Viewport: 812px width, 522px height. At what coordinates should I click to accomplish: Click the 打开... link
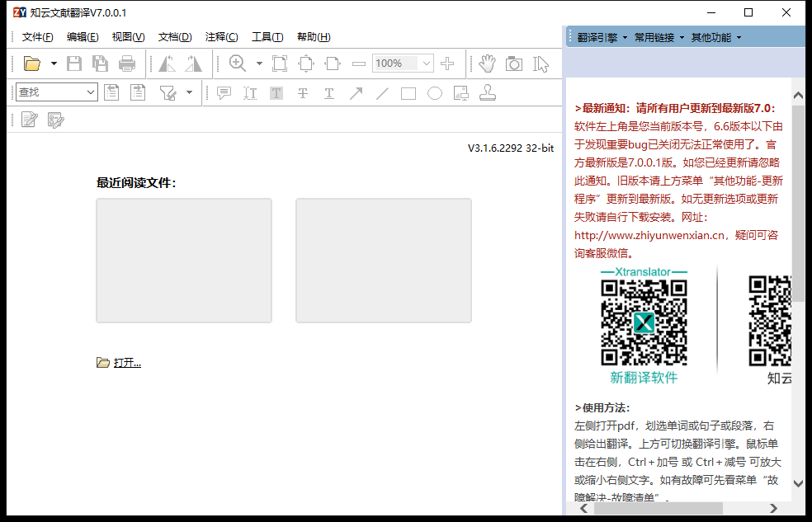coord(127,362)
